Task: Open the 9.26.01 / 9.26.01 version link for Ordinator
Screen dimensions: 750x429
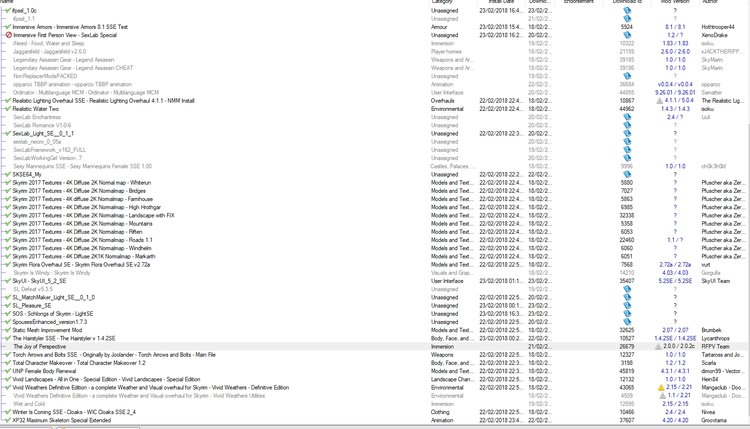Action: [675, 92]
